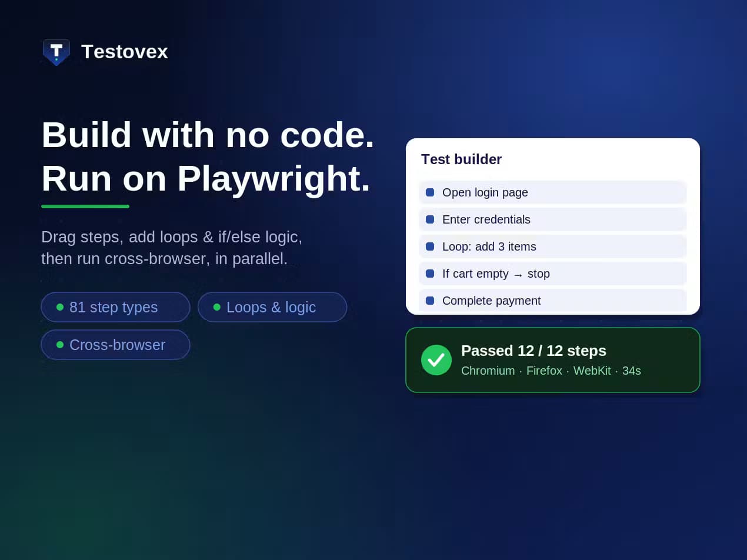Image resolution: width=747 pixels, height=560 pixels.
Task: Click the green dot in Loops & logic
Action: point(217,307)
